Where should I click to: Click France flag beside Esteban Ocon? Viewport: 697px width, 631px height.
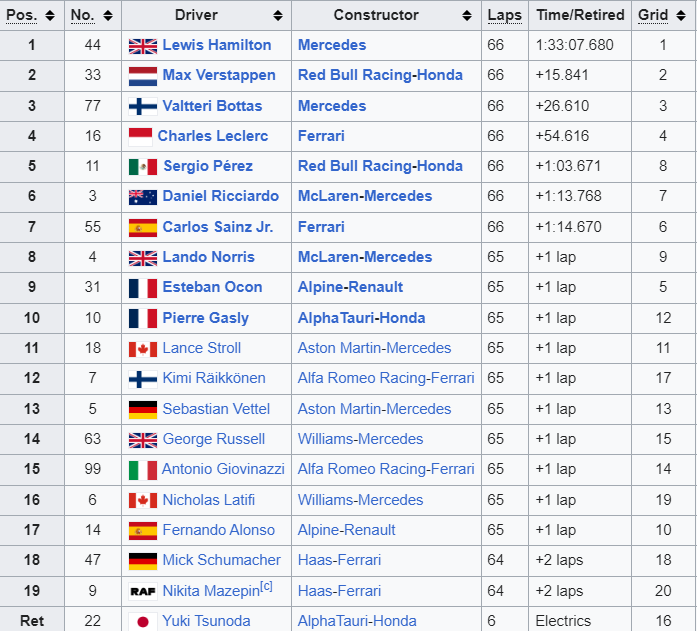143,288
